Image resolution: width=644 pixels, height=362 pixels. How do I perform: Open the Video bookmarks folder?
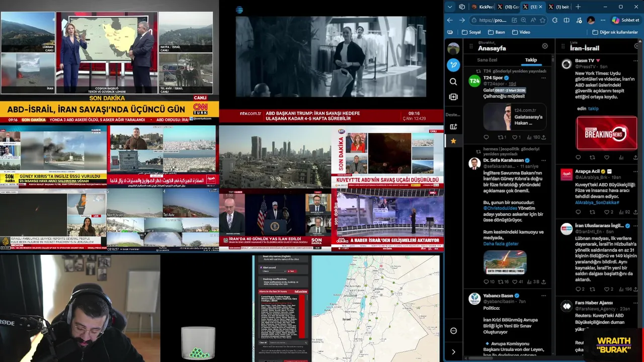click(x=521, y=32)
